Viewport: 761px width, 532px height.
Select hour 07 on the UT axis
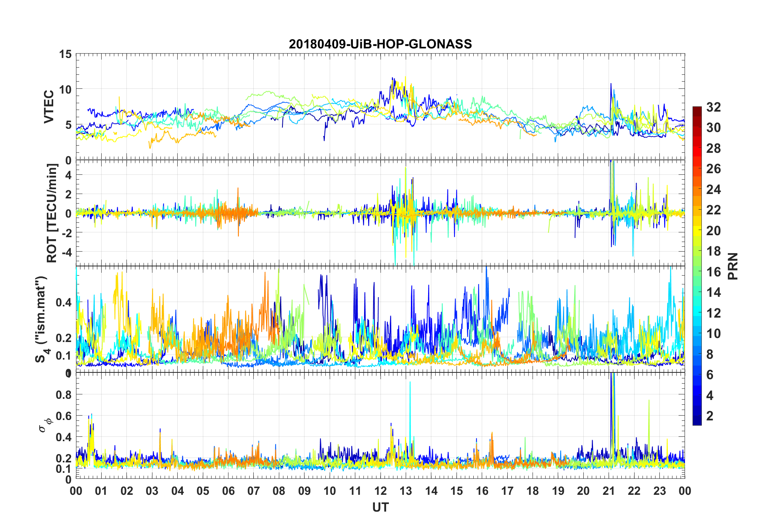pos(254,490)
